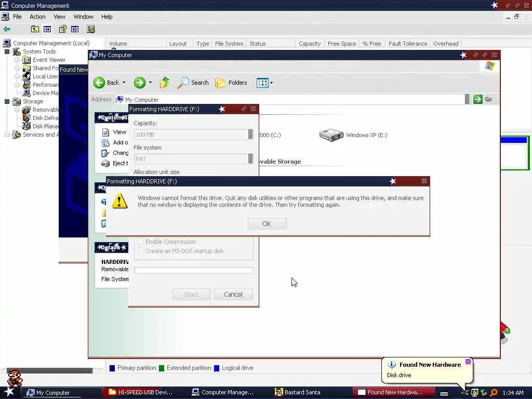Click the Folders button in My Computer toolbar

tap(231, 83)
